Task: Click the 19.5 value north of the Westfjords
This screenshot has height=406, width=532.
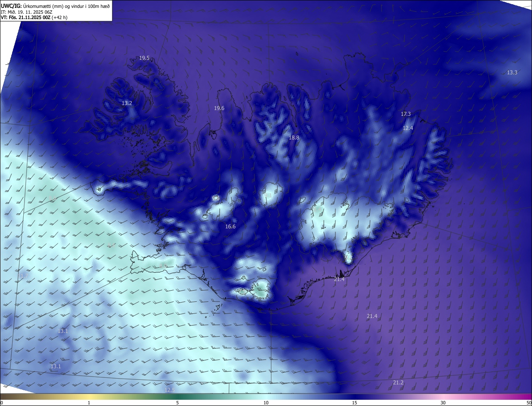Action: click(x=144, y=58)
